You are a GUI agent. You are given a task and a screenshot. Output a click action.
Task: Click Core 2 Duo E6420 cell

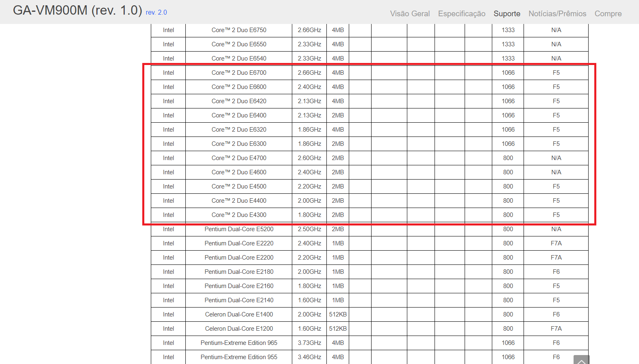pos(239,101)
